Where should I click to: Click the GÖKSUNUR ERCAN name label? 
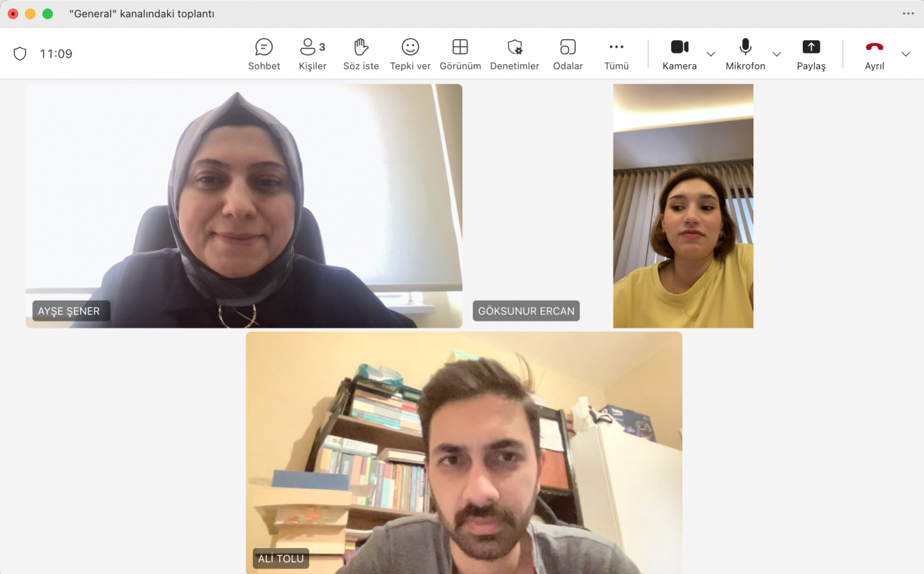pos(526,311)
